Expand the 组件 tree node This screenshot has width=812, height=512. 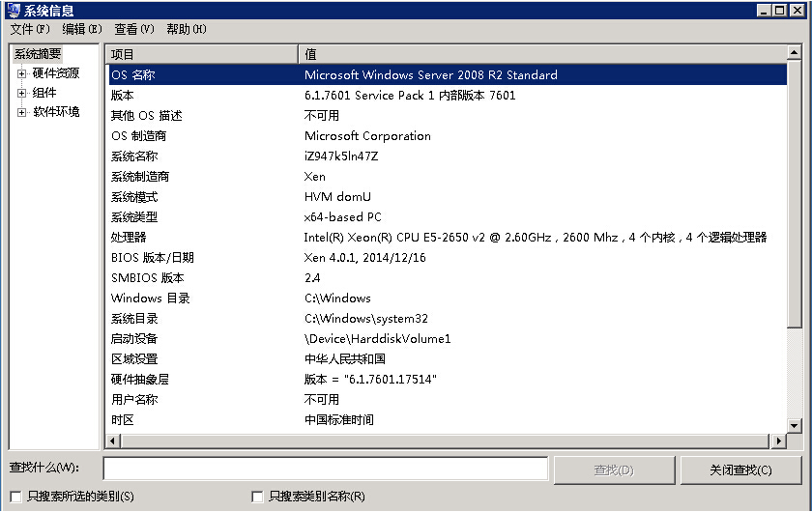pos(21,93)
